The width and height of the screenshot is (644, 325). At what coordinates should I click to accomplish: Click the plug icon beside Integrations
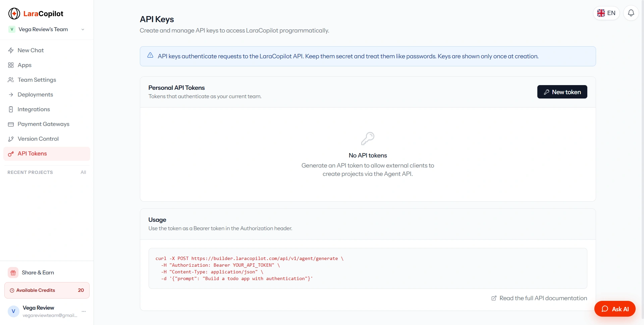pos(11,109)
